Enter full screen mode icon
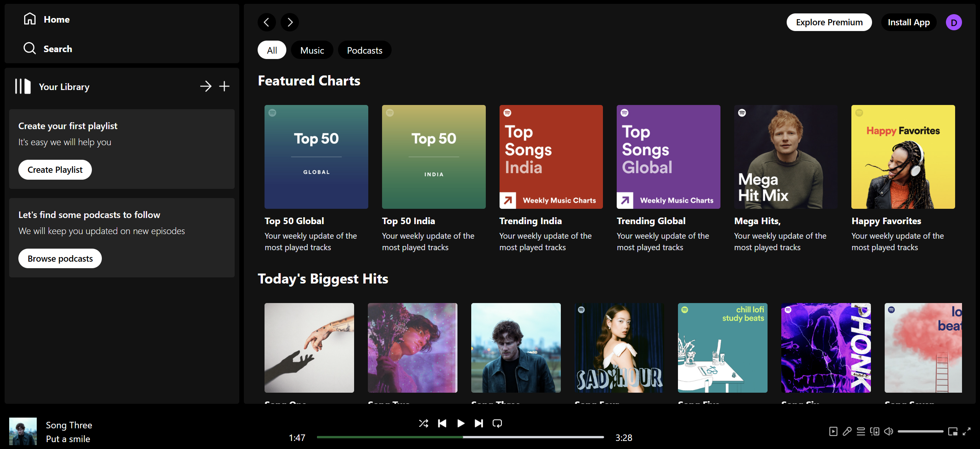Image resolution: width=980 pixels, height=449 pixels. pyautogui.click(x=967, y=431)
